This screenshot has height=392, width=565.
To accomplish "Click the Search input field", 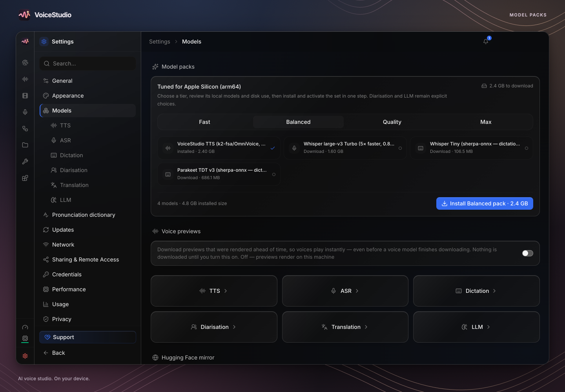I will [x=87, y=64].
